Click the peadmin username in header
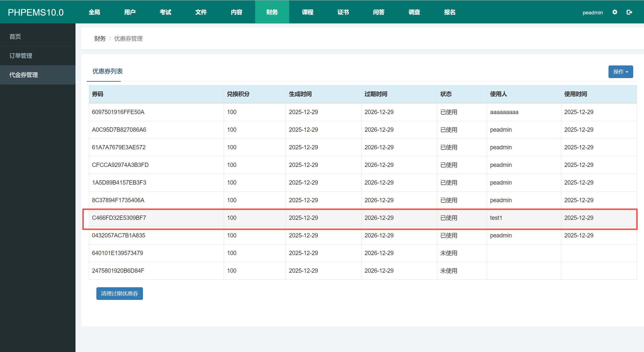The image size is (644, 352). pos(592,12)
